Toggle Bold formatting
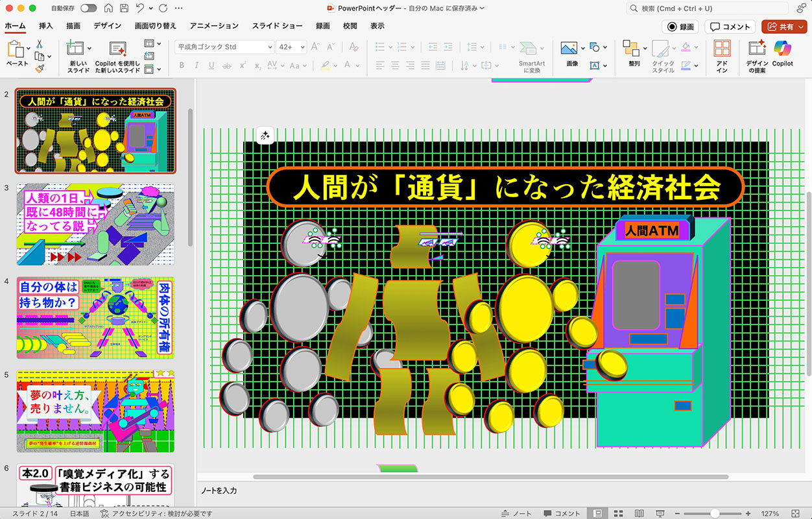Screen dimensions: 812x519 pyautogui.click(x=182, y=66)
